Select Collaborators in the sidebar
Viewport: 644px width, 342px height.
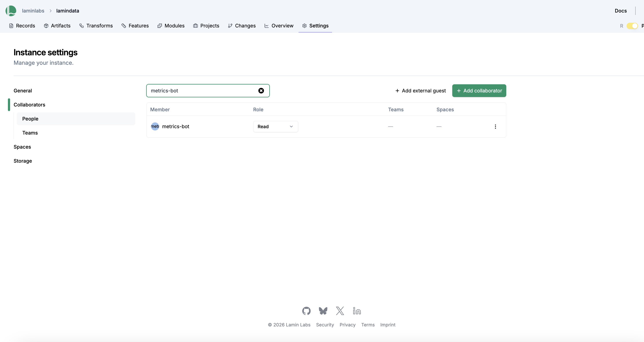click(29, 105)
